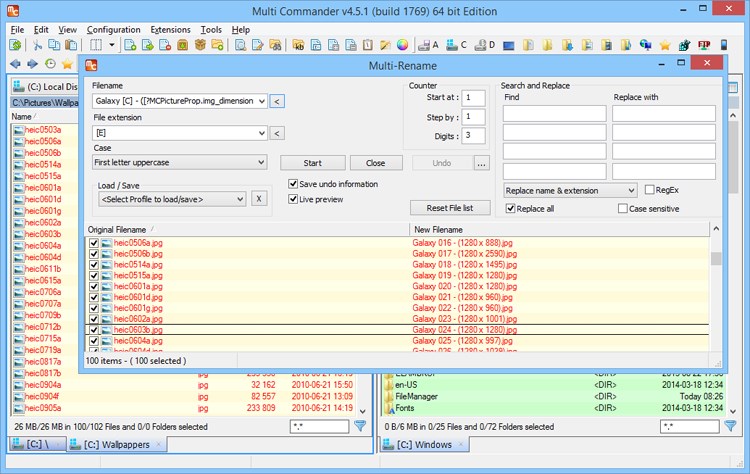
Task: Click the desktop monitor icon in toolbar
Action: 508,45
